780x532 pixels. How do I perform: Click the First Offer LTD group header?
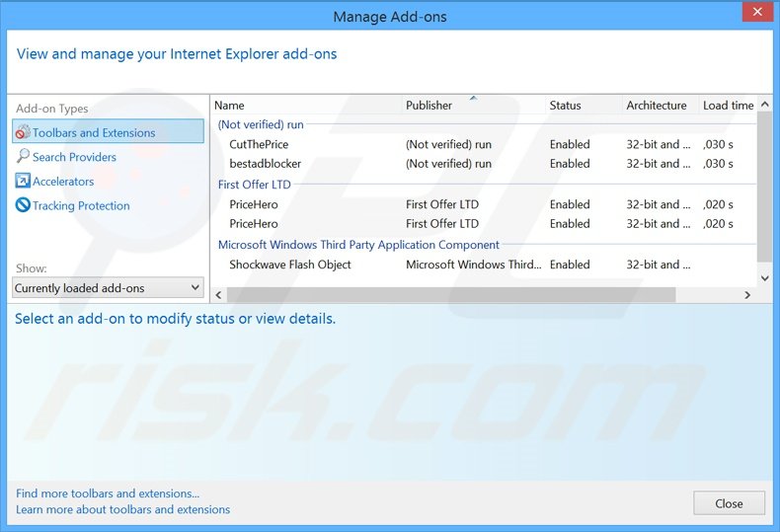(x=254, y=185)
